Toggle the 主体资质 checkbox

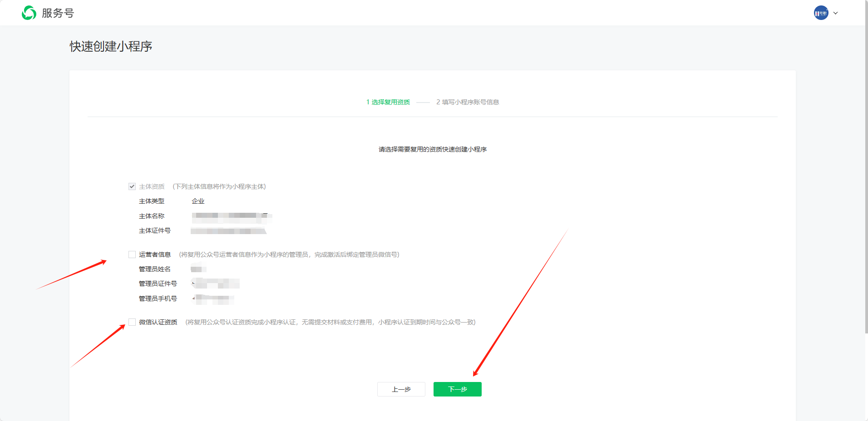(132, 186)
